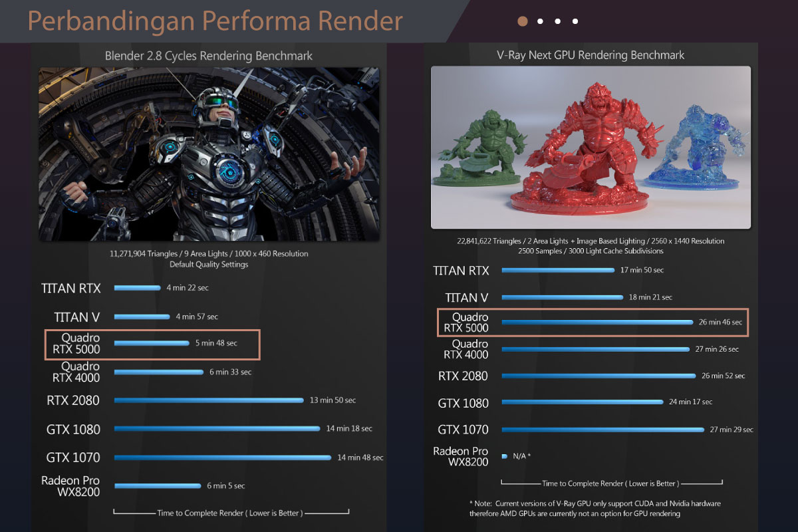
Task: Open the Blender armored character render image
Action: tap(209, 154)
